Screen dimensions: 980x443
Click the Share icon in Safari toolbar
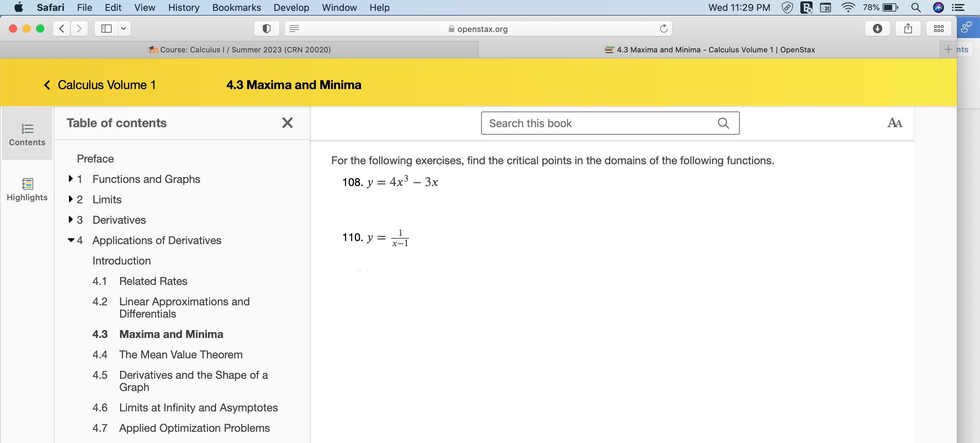[x=908, y=29]
